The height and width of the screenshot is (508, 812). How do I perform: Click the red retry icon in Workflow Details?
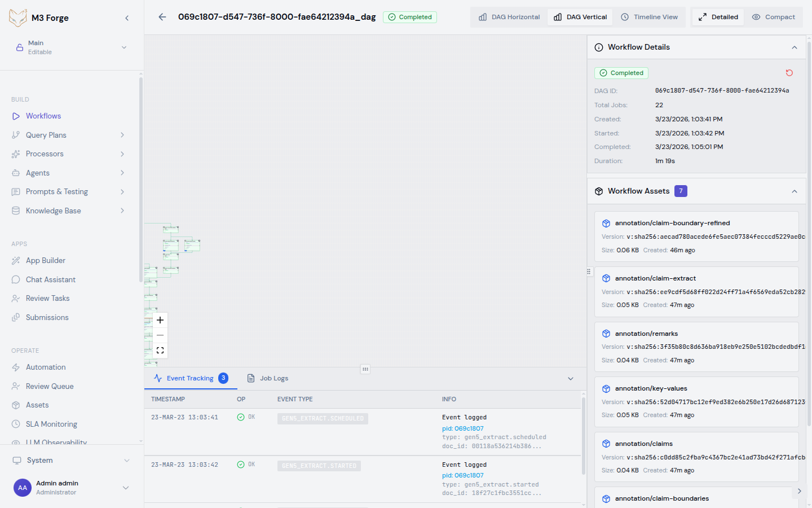coord(789,73)
